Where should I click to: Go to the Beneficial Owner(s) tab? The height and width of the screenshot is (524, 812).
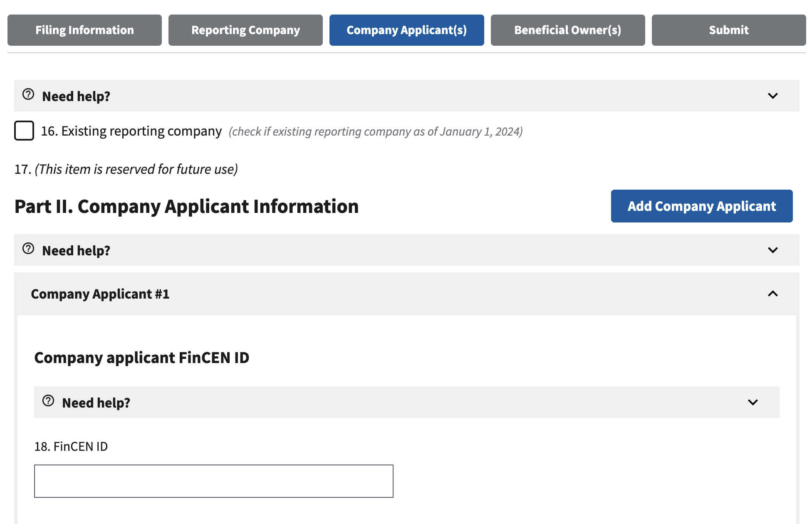(x=567, y=30)
